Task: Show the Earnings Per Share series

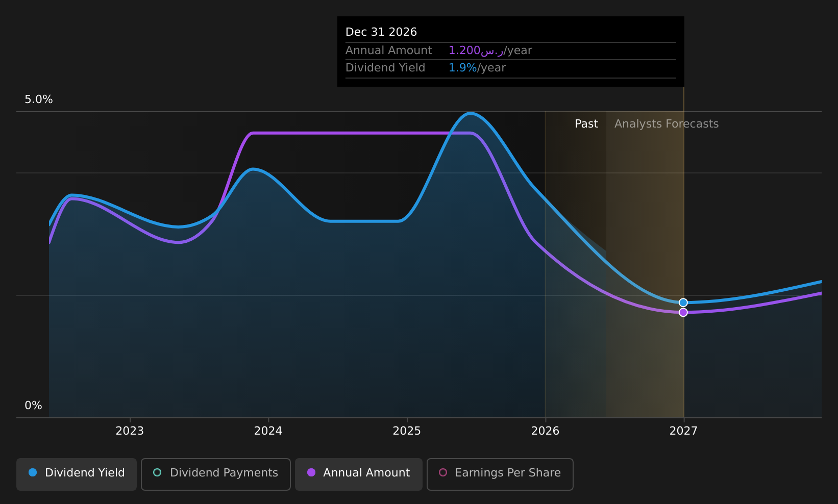Action: [500, 474]
